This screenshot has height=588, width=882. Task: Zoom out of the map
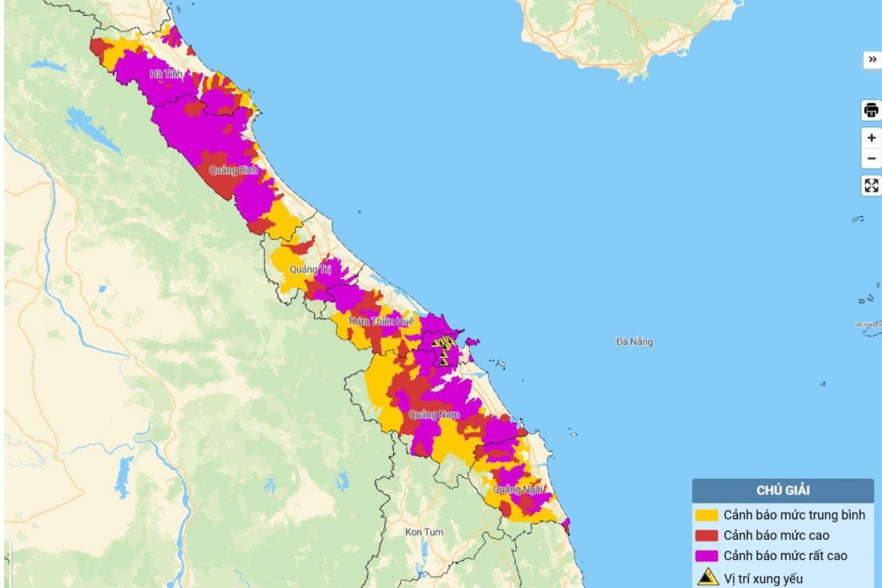pyautogui.click(x=871, y=159)
